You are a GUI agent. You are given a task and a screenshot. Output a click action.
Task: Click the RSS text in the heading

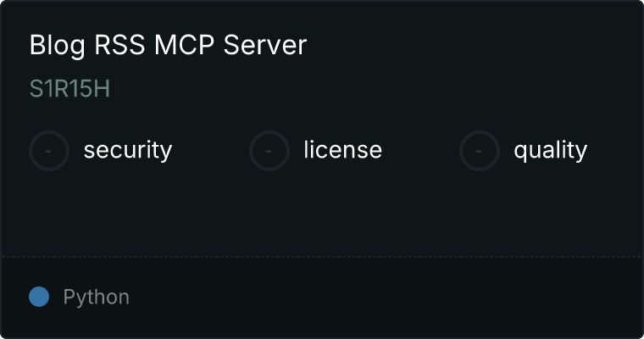click(119, 45)
